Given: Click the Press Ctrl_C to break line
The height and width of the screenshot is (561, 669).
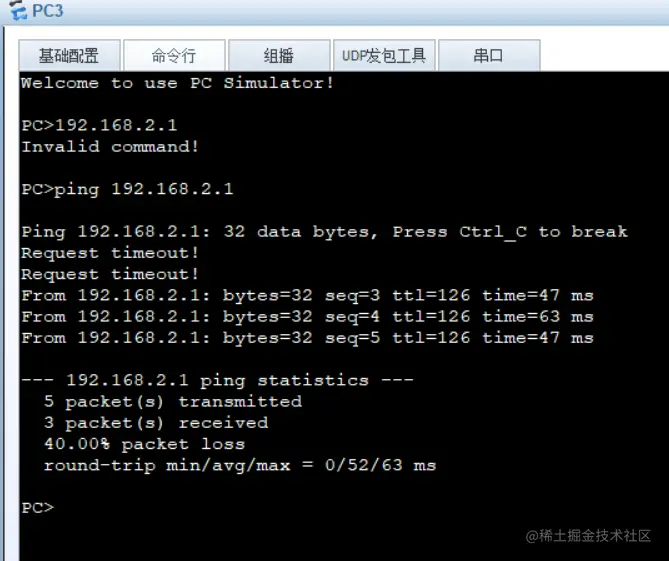Looking at the screenshot, I should [x=324, y=232].
